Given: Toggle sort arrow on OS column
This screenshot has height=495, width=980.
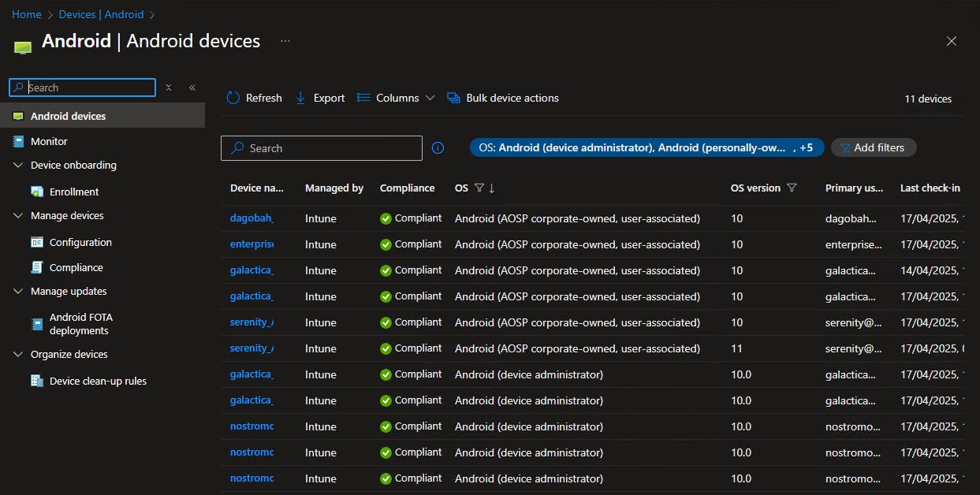Looking at the screenshot, I should pos(492,188).
